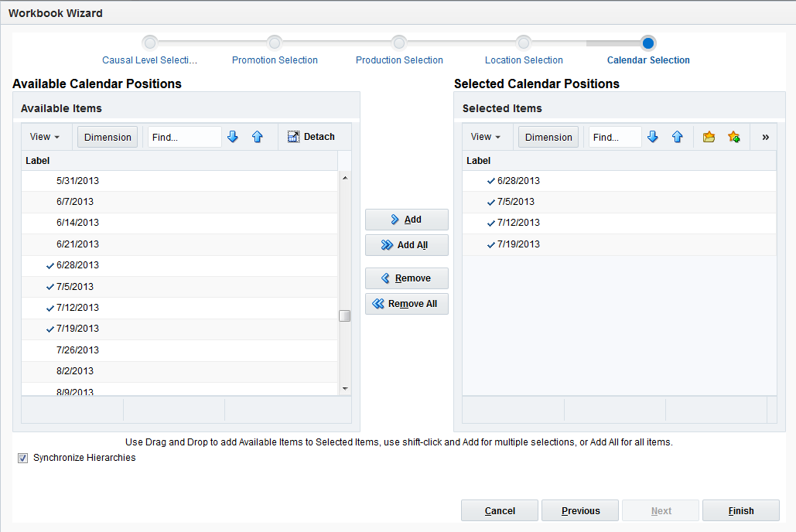Screen dimensions: 796x532
Task: Click the Find Previous up arrow in Available Items
Action: (x=258, y=137)
